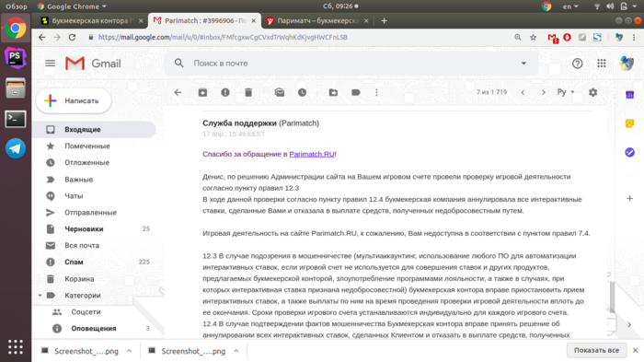Expand the side panel chevron at the bottom right

coord(629,324)
